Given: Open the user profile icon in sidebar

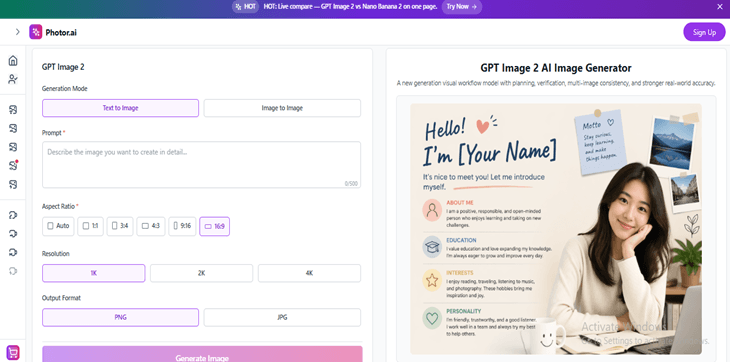Looking at the screenshot, I should (13, 79).
